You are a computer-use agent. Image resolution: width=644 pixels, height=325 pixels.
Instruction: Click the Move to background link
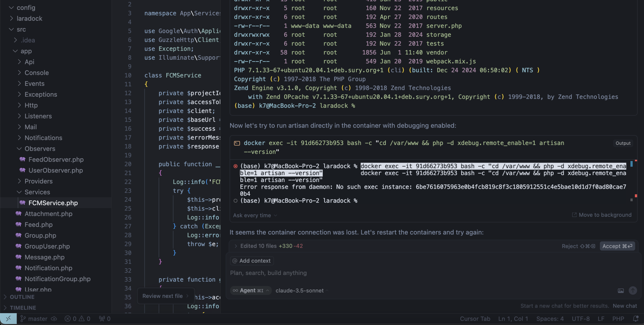[x=602, y=215]
